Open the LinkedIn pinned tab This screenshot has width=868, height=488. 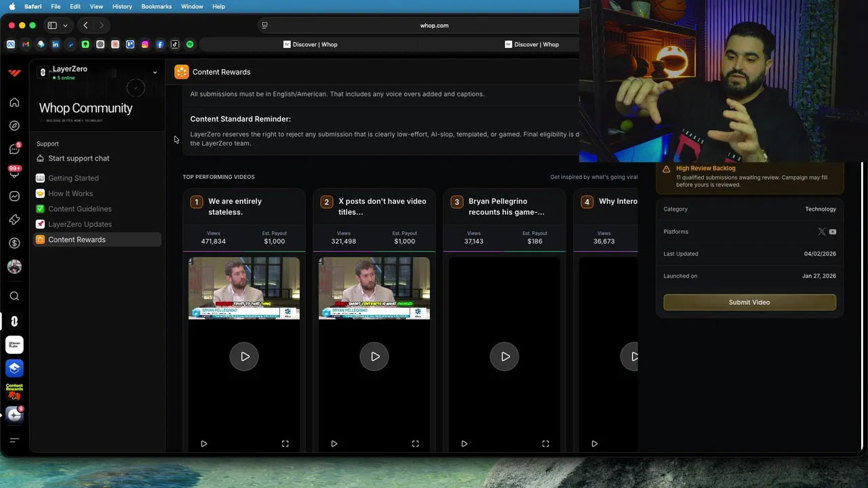[x=56, y=45]
